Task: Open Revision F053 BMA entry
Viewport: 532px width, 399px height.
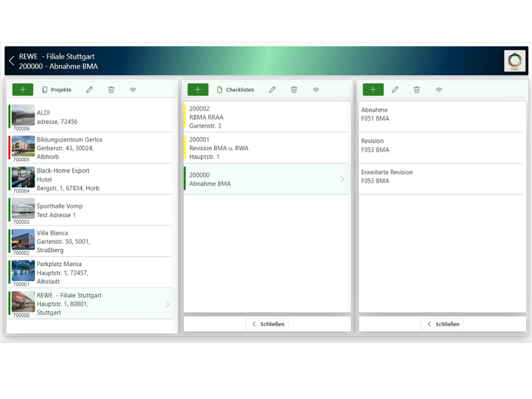Action: tap(440, 148)
